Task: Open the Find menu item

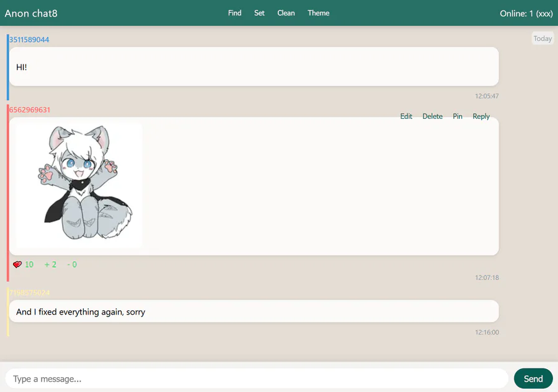Action: 234,13
